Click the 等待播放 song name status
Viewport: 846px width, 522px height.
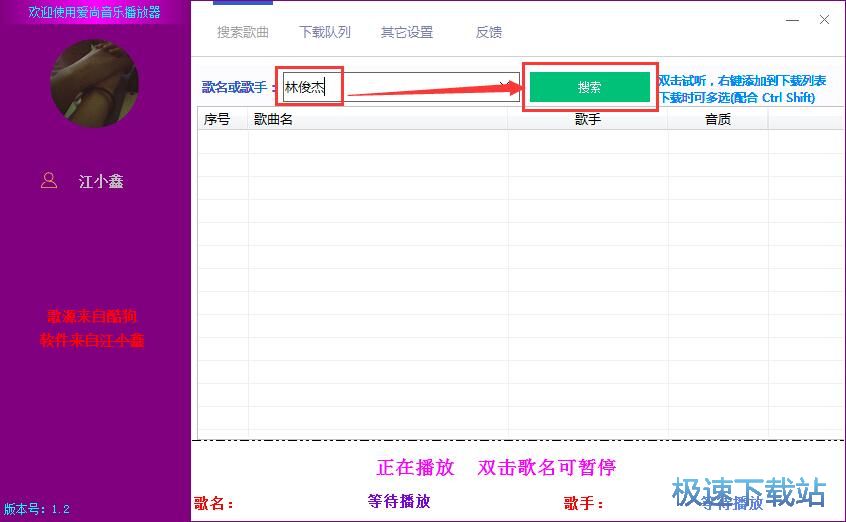[399, 501]
